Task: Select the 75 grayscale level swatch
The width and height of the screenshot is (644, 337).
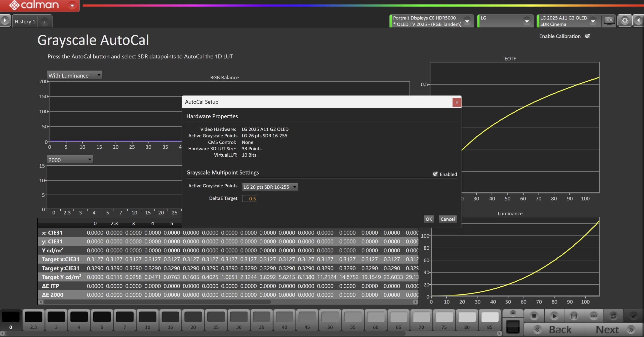Action: click(444, 320)
